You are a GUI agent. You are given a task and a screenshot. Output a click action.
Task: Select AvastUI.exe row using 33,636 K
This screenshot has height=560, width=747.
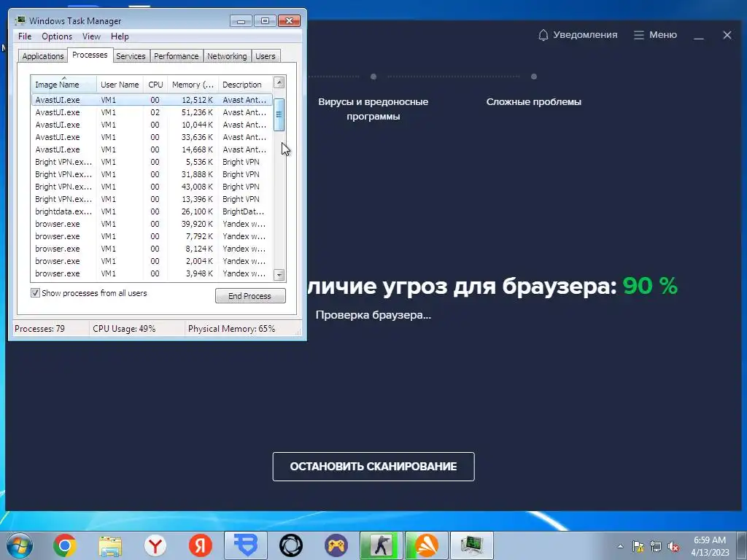152,137
